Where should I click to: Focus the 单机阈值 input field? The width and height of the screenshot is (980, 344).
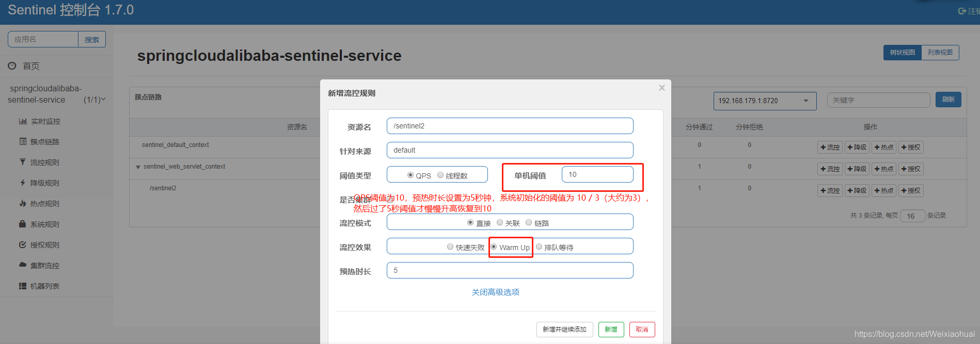click(597, 174)
